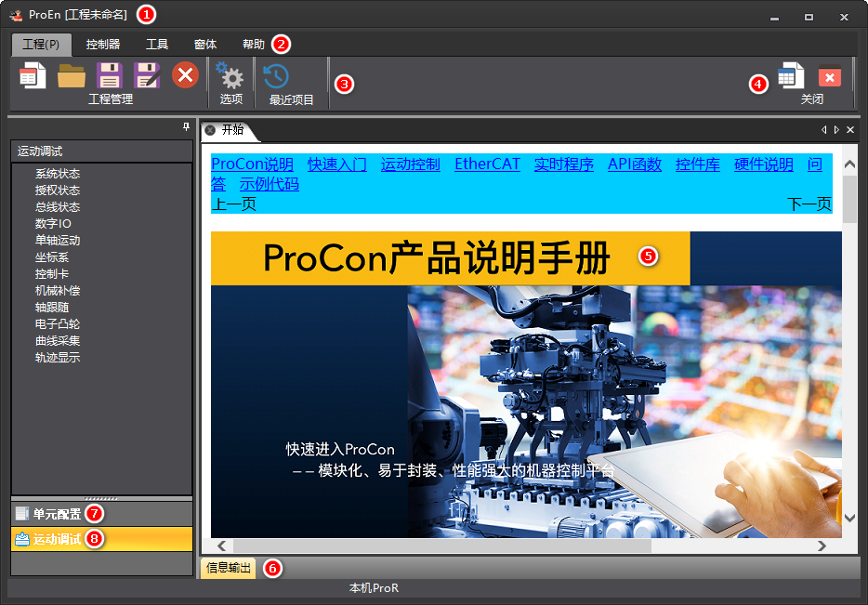This screenshot has height=605, width=868.
Task: Click the red square X icon in 关闭 group
Action: [829, 77]
